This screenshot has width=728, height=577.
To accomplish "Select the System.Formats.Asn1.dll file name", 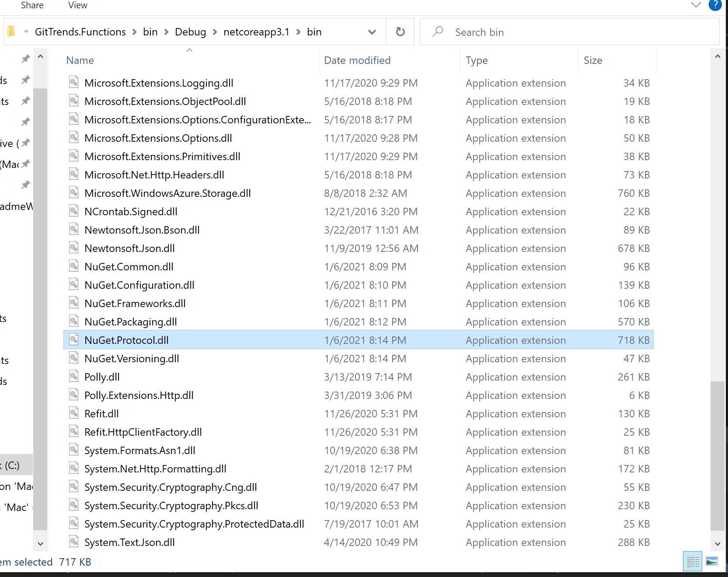I will coord(140,451).
